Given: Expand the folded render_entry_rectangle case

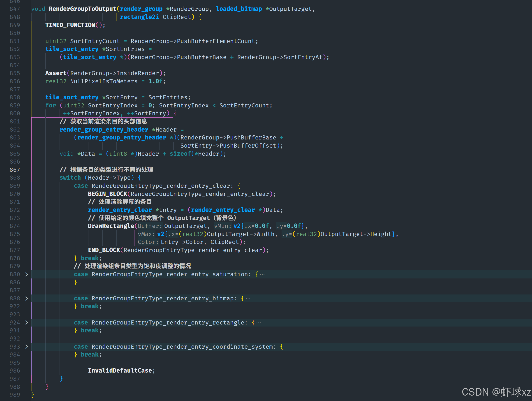Looking at the screenshot, I should (27, 322).
